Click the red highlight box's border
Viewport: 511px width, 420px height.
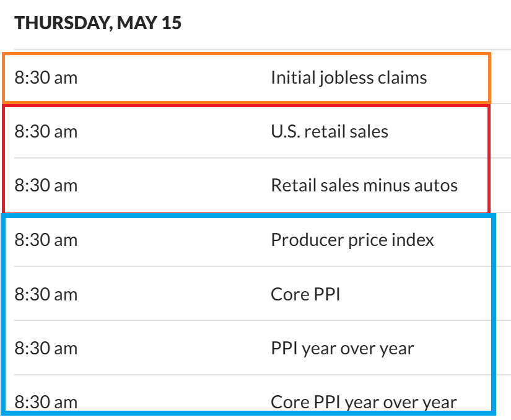click(x=489, y=158)
